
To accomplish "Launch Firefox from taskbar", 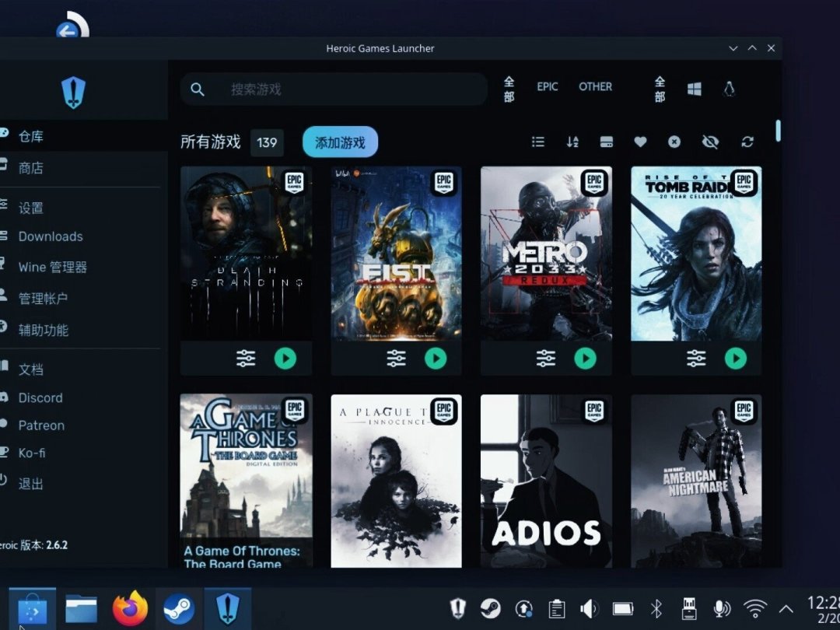I will point(130,609).
